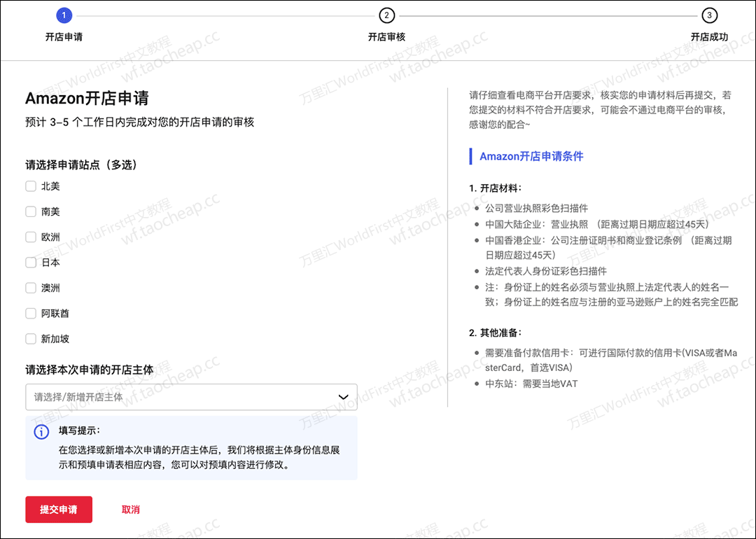The height and width of the screenshot is (539, 756).
Task: Click the 预计 3–5 个工作日 subtitle
Action: (140, 122)
